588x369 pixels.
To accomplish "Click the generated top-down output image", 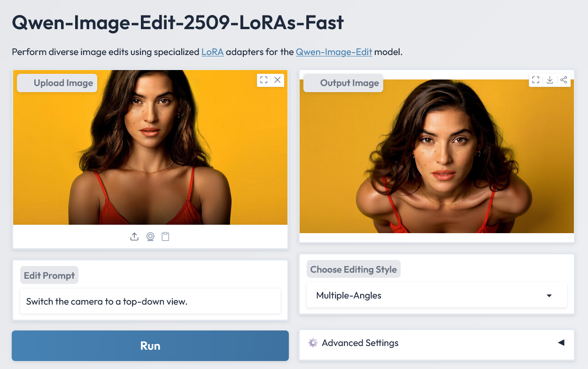I will pyautogui.click(x=437, y=160).
